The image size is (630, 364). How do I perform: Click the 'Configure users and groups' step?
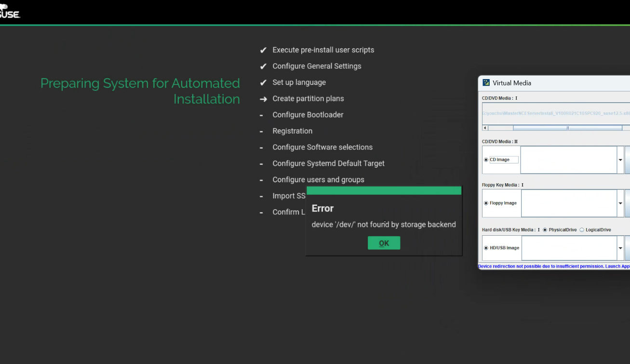pos(319,180)
